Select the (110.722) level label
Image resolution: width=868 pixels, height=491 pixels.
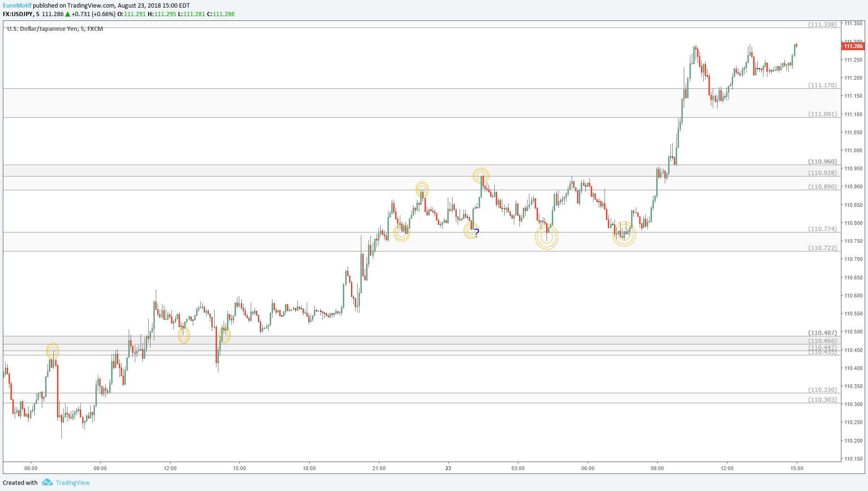[823, 248]
